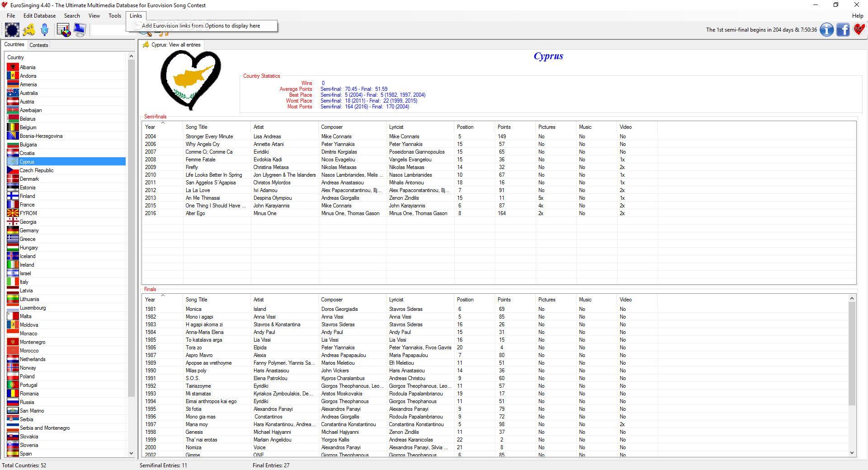Select the Countries tab
The image size is (868, 470).
(14, 44)
